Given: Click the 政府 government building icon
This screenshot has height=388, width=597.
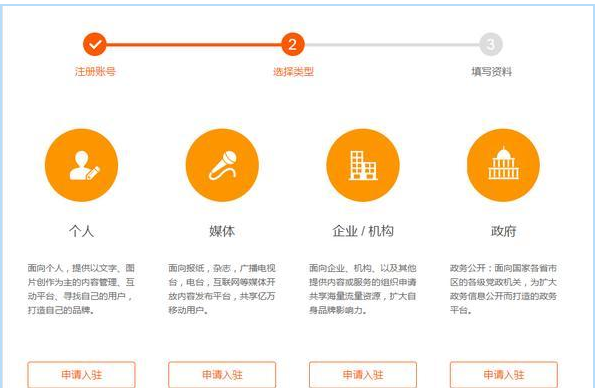Looking at the screenshot, I should click(x=503, y=165).
